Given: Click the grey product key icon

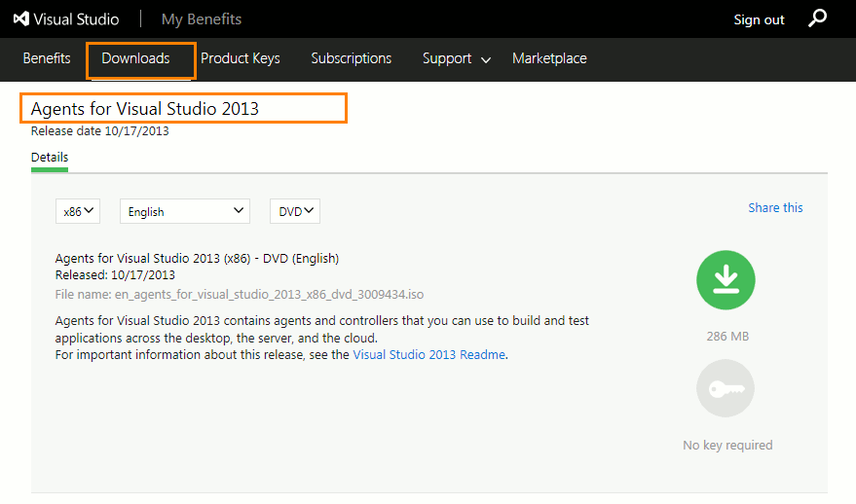Looking at the screenshot, I should (726, 388).
